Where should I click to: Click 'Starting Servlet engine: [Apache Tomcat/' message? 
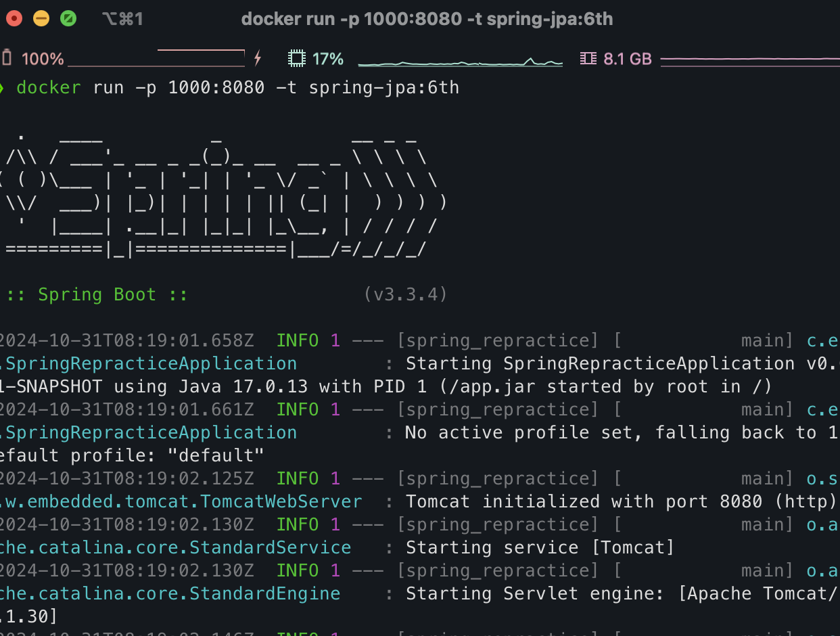[622, 593]
